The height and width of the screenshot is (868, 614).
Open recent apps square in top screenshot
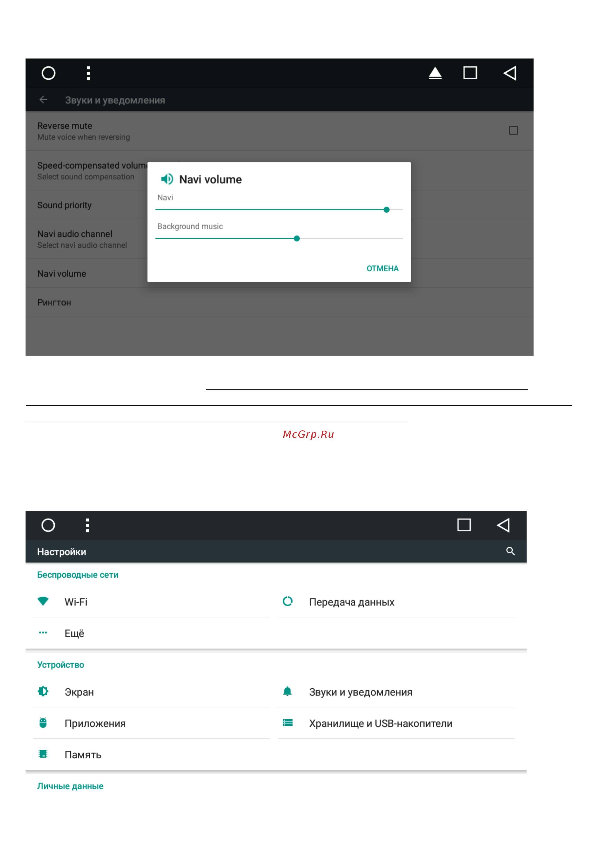470,73
